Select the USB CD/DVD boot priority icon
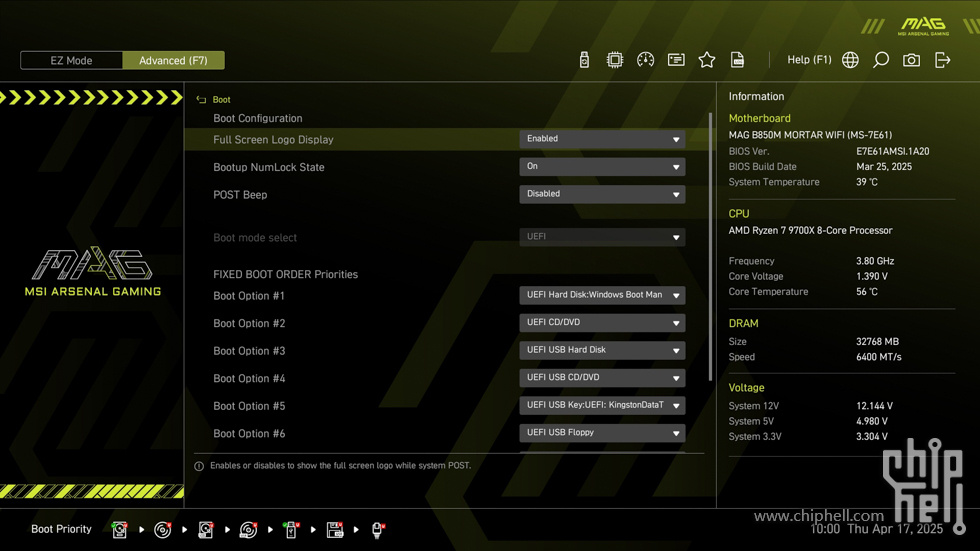Image resolution: width=980 pixels, height=551 pixels. pos(248,530)
